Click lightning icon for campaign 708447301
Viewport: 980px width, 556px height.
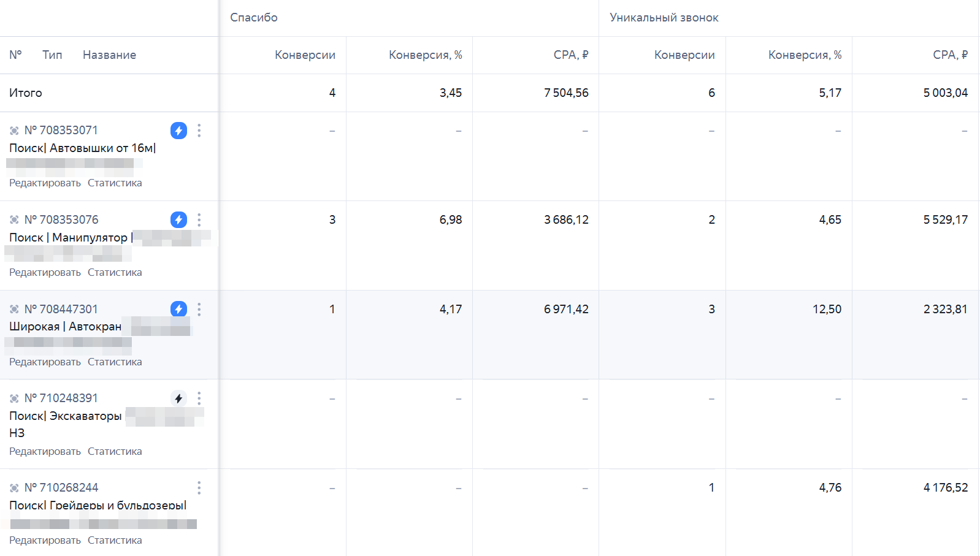point(178,309)
